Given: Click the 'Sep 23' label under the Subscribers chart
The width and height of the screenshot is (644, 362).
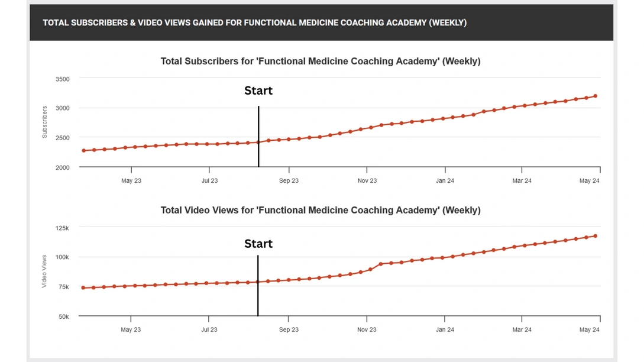Looking at the screenshot, I should point(289,181).
